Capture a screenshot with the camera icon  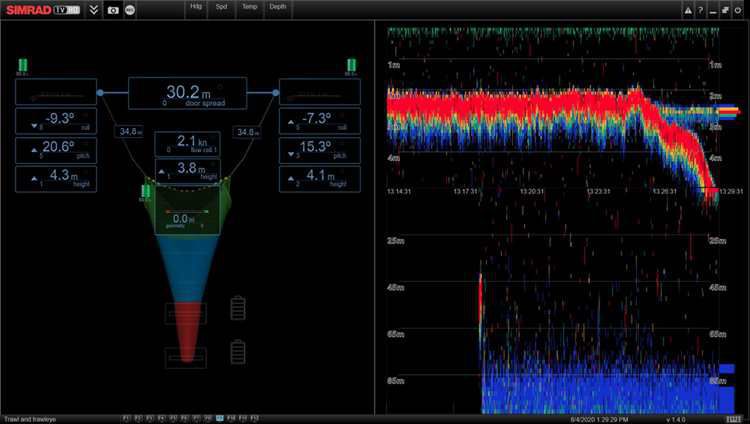coord(113,10)
